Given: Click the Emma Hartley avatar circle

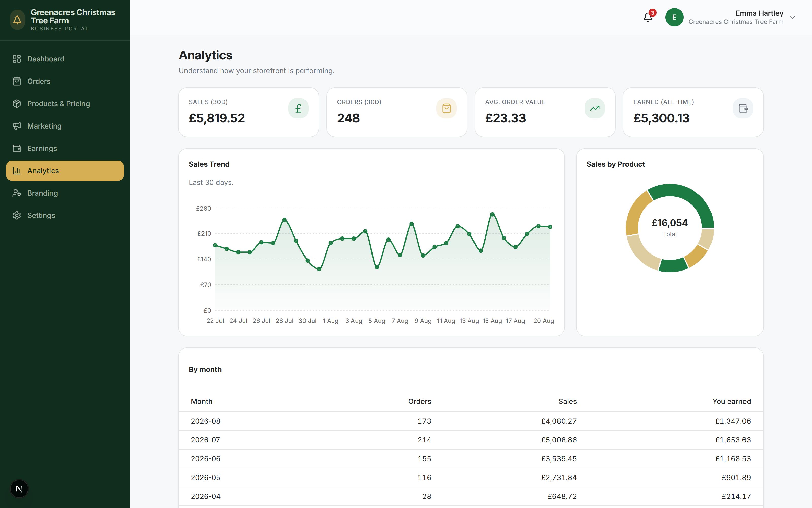Looking at the screenshot, I should tap(674, 17).
